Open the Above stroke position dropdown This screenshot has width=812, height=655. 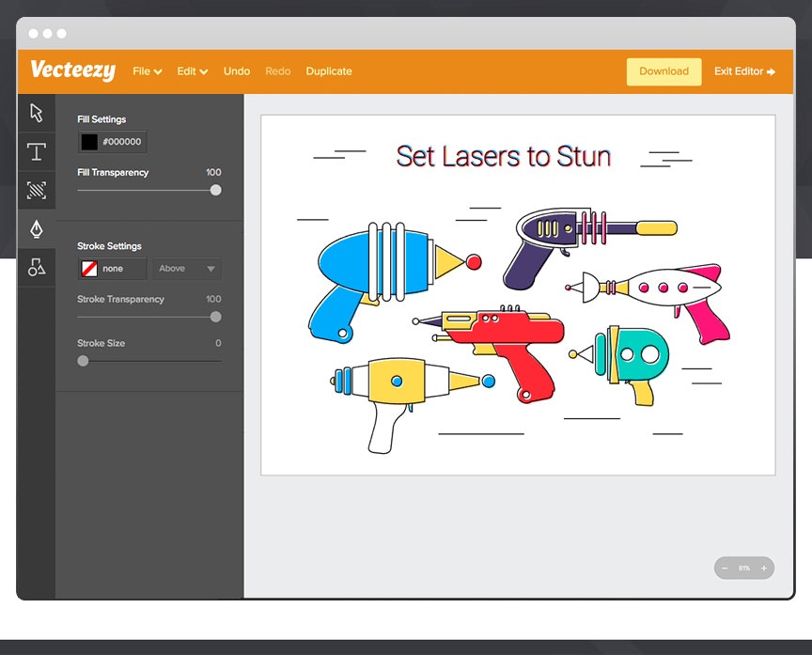click(187, 268)
